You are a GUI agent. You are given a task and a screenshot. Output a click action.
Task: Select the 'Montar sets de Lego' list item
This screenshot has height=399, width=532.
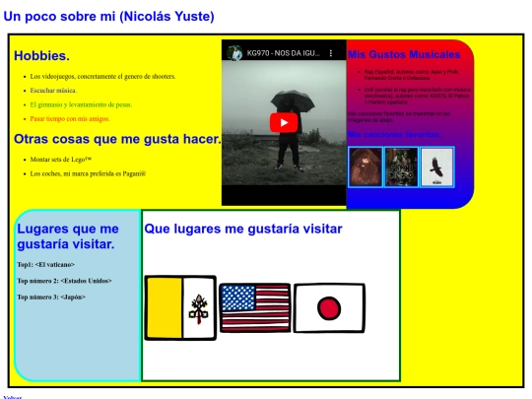pyautogui.click(x=61, y=160)
